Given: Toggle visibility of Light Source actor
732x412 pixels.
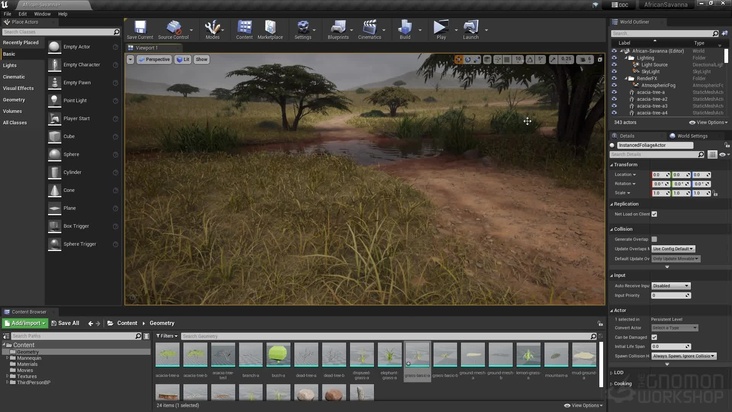Looking at the screenshot, I should pyautogui.click(x=614, y=65).
